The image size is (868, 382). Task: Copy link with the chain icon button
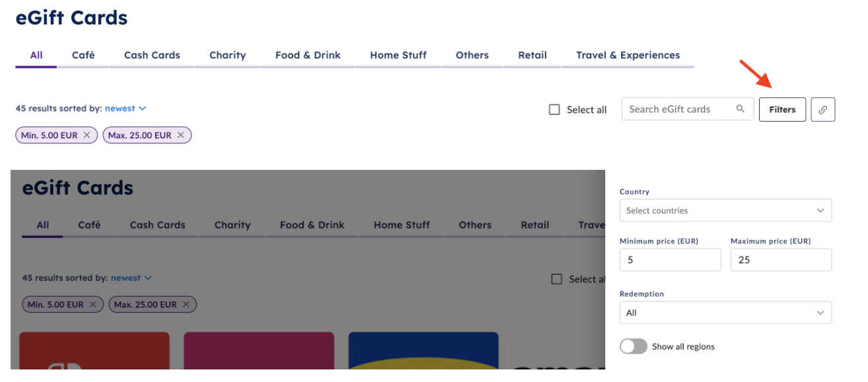tap(822, 110)
